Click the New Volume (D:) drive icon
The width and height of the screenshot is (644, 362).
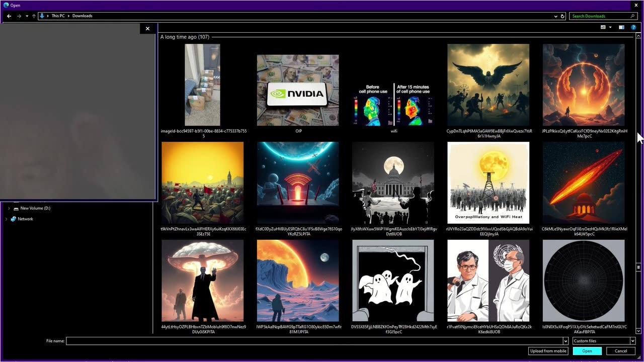point(16,208)
